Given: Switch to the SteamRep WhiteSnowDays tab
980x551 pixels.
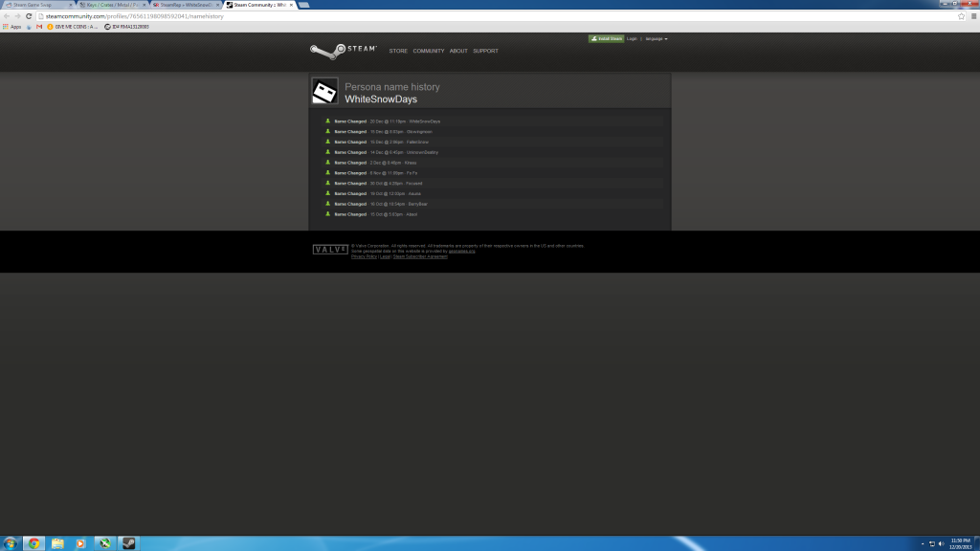Looking at the screenshot, I should click(x=184, y=5).
